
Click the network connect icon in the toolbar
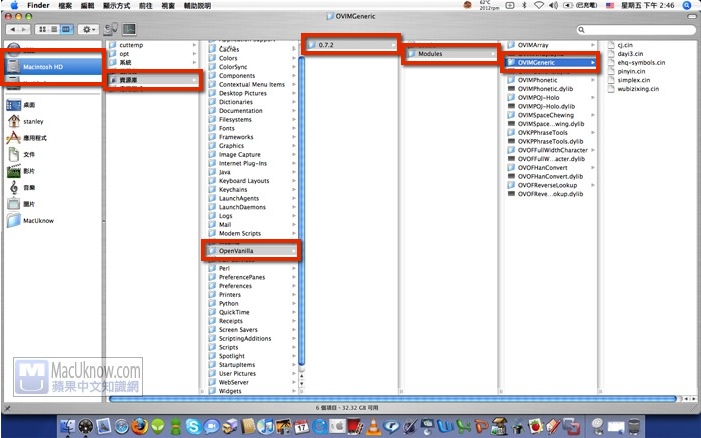tap(110, 29)
